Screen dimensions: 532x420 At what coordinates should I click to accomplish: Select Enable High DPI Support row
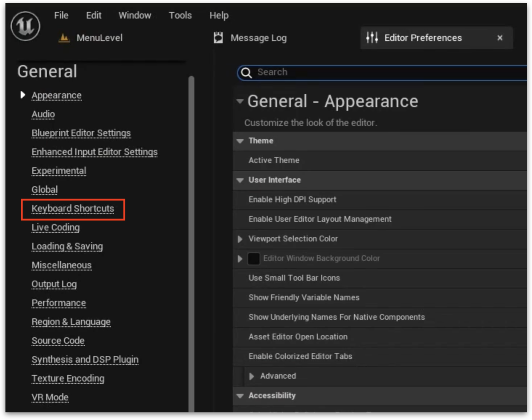380,200
